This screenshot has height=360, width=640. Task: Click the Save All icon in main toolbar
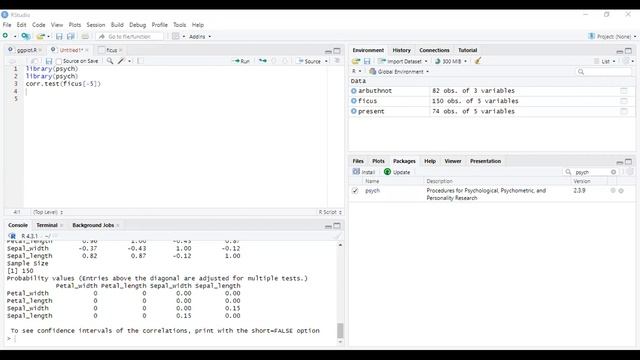point(71,36)
